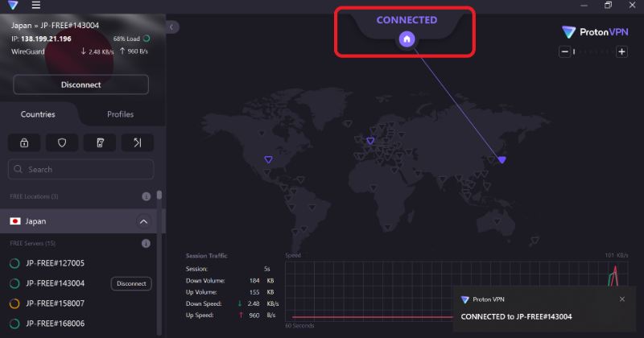Select the Countries tab
The image size is (644, 338).
(38, 114)
